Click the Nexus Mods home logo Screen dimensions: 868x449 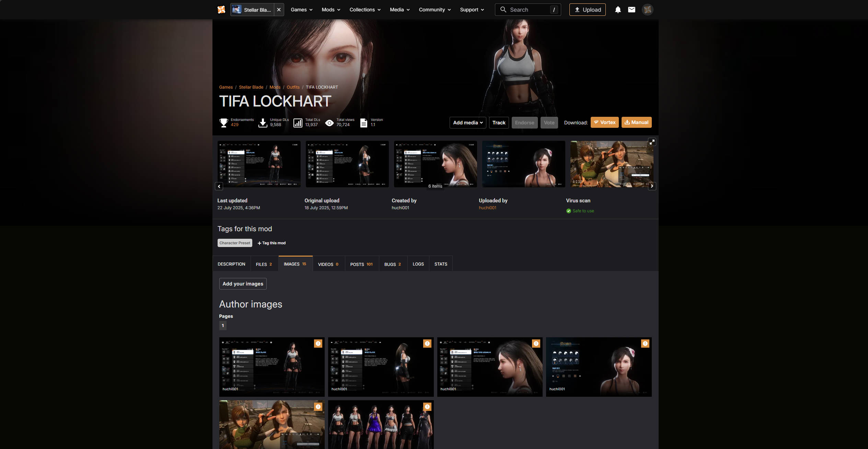point(221,10)
